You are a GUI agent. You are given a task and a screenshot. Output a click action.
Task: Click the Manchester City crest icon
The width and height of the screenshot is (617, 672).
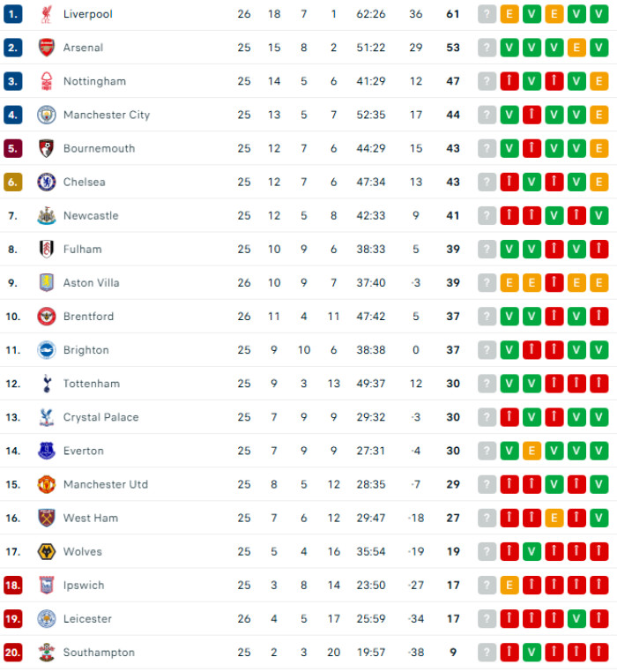(46, 115)
